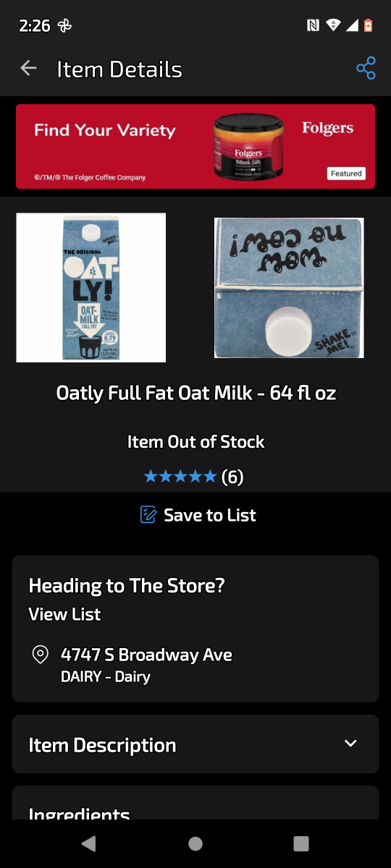The height and width of the screenshot is (868, 391).
Task: Open the Folgers Find Your Variety ad
Action: point(195,146)
